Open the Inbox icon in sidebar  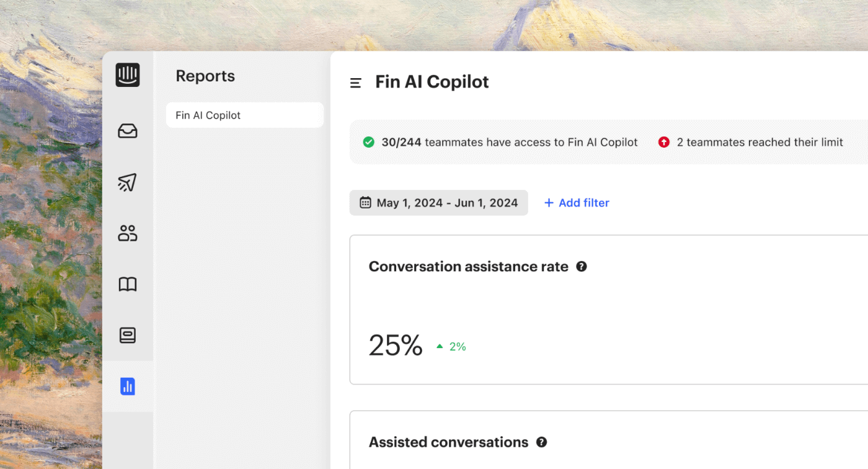127,131
